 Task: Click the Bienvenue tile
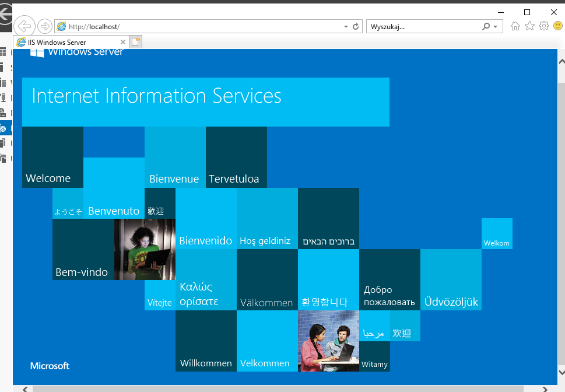point(175,157)
